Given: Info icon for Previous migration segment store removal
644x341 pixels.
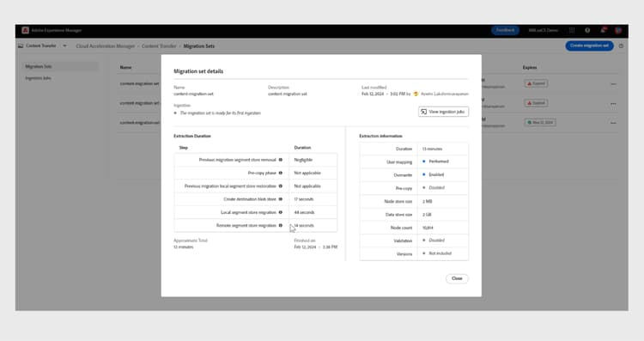Looking at the screenshot, I should point(281,160).
